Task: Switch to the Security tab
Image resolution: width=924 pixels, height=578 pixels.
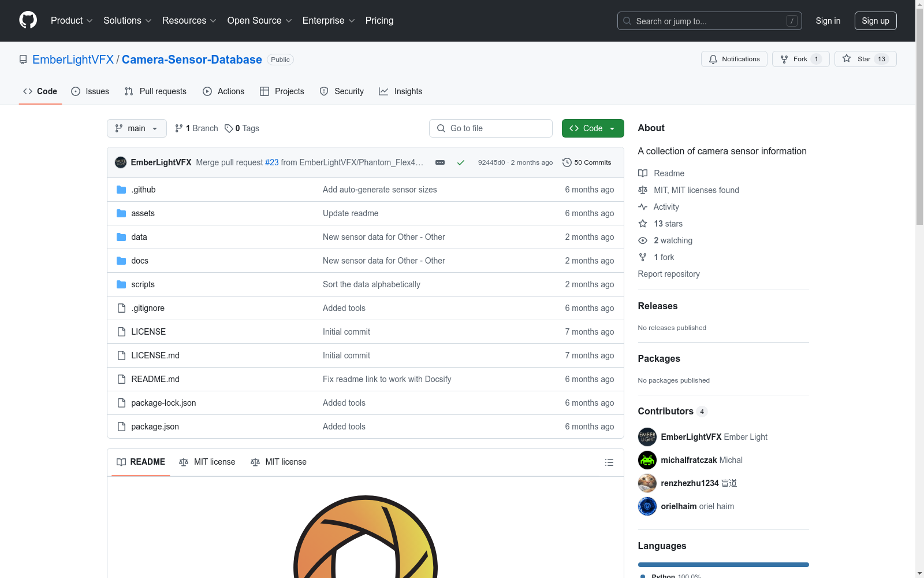Action: coord(342,91)
